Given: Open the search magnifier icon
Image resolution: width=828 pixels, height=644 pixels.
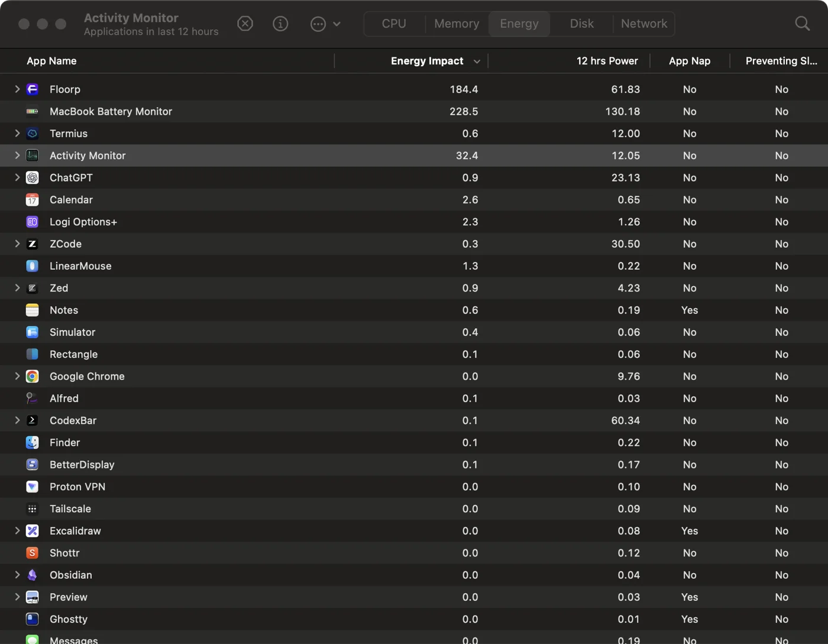Looking at the screenshot, I should (x=802, y=24).
